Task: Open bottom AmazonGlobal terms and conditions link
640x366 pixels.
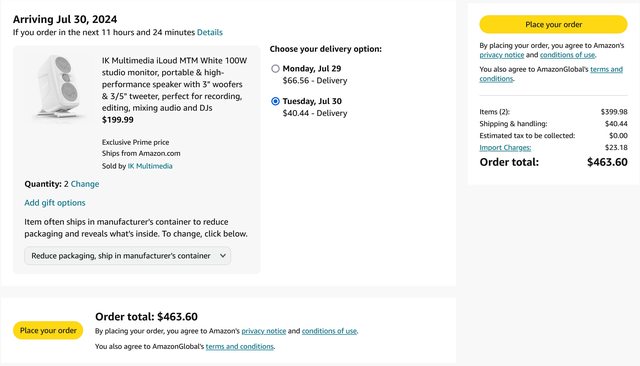Action: 240,346
